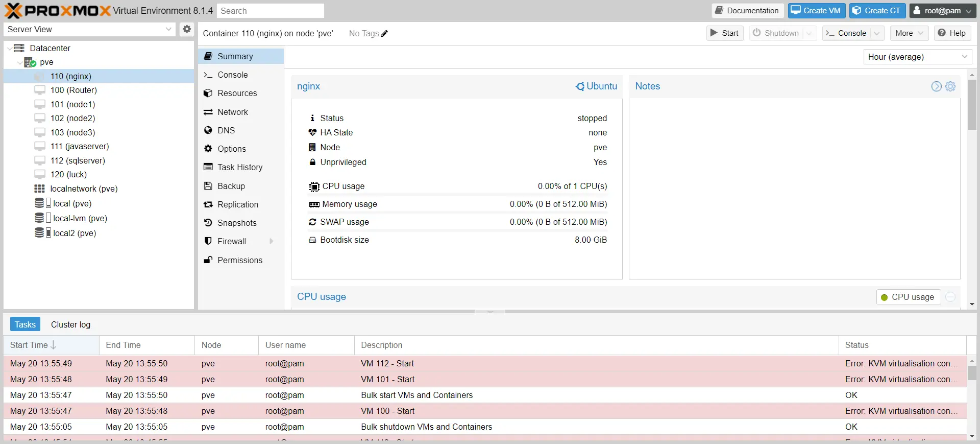
Task: Click the 100 (Router) VM monitor icon
Action: point(40,90)
